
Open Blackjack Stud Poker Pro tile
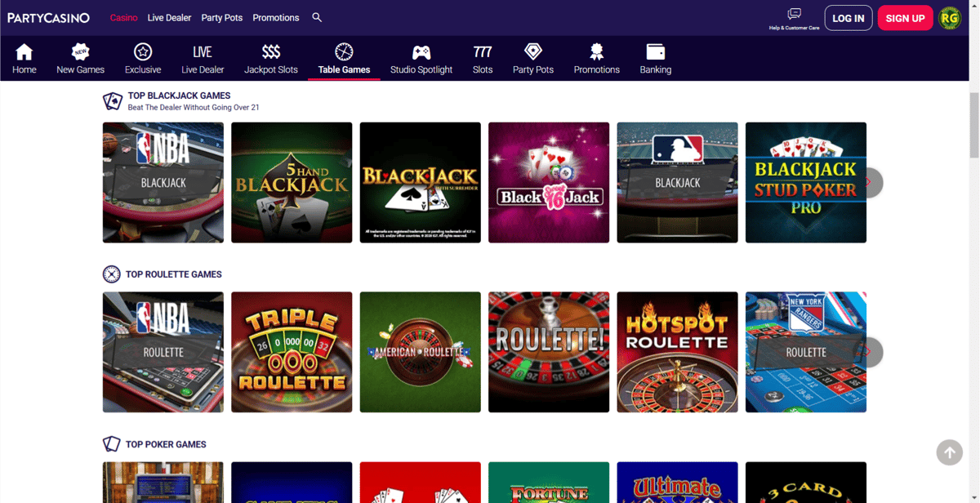[806, 182]
